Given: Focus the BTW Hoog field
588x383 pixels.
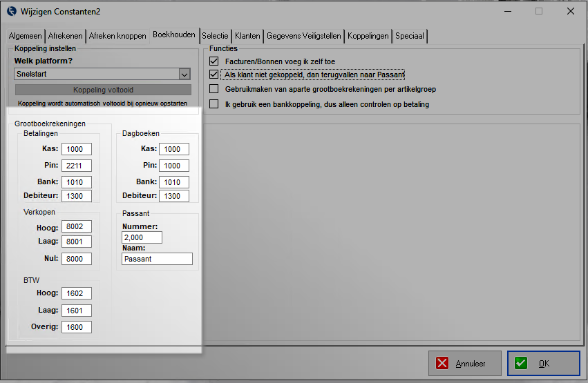Looking at the screenshot, I should tap(76, 293).
